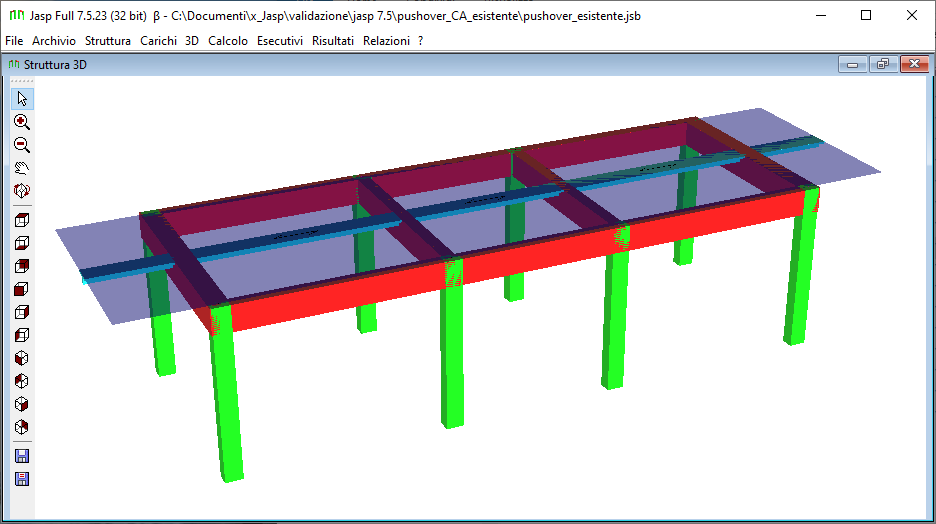The height and width of the screenshot is (524, 936).
Task: Switch to top-face cube view
Action: point(22,220)
